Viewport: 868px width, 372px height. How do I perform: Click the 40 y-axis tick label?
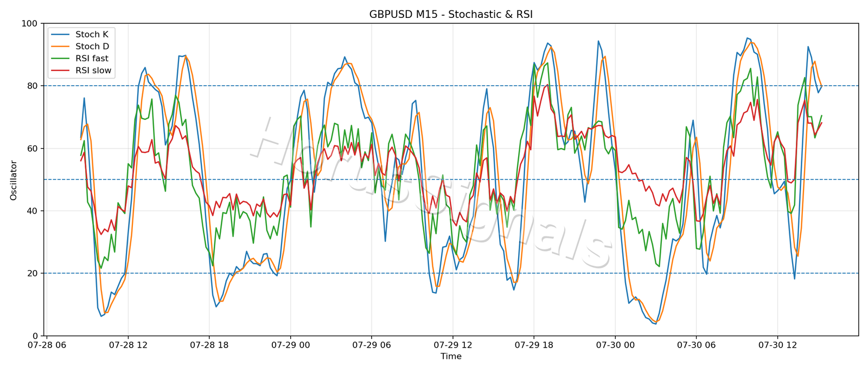point(32,211)
